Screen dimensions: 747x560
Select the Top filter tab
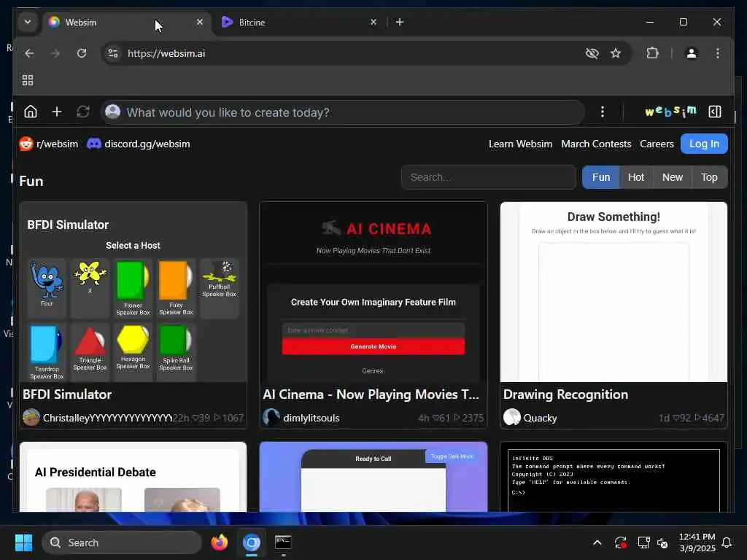click(x=709, y=177)
